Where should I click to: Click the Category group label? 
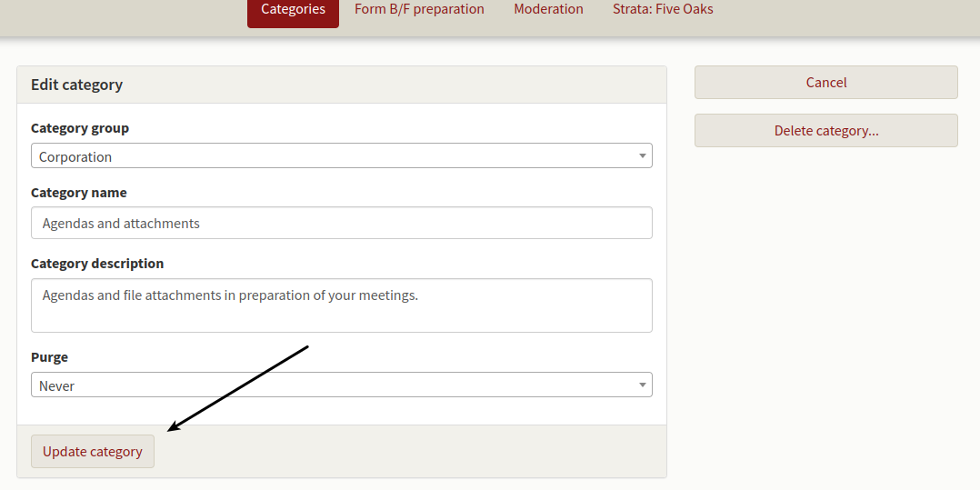pos(80,128)
